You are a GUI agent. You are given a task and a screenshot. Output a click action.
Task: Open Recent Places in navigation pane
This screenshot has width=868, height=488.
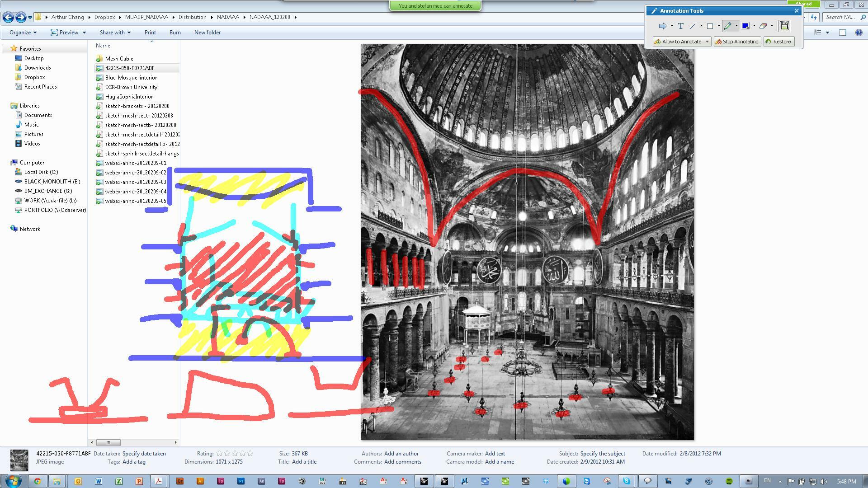tap(40, 87)
